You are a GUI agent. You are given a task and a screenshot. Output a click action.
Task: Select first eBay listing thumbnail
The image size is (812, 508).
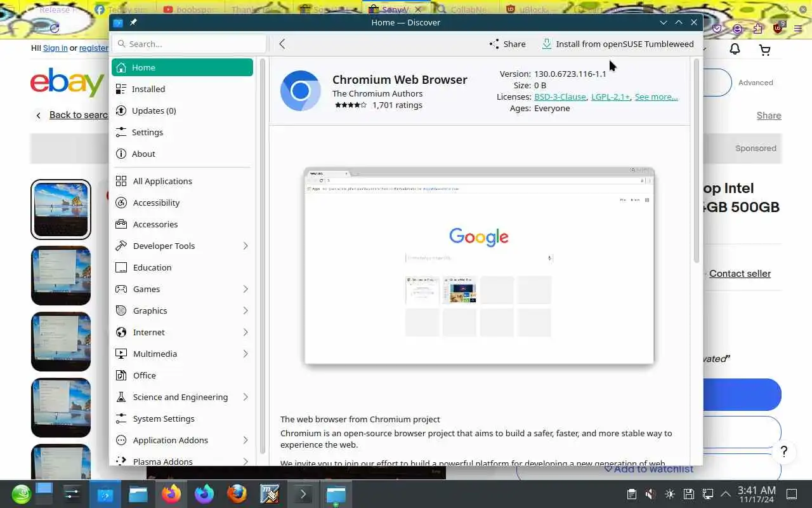click(x=61, y=210)
